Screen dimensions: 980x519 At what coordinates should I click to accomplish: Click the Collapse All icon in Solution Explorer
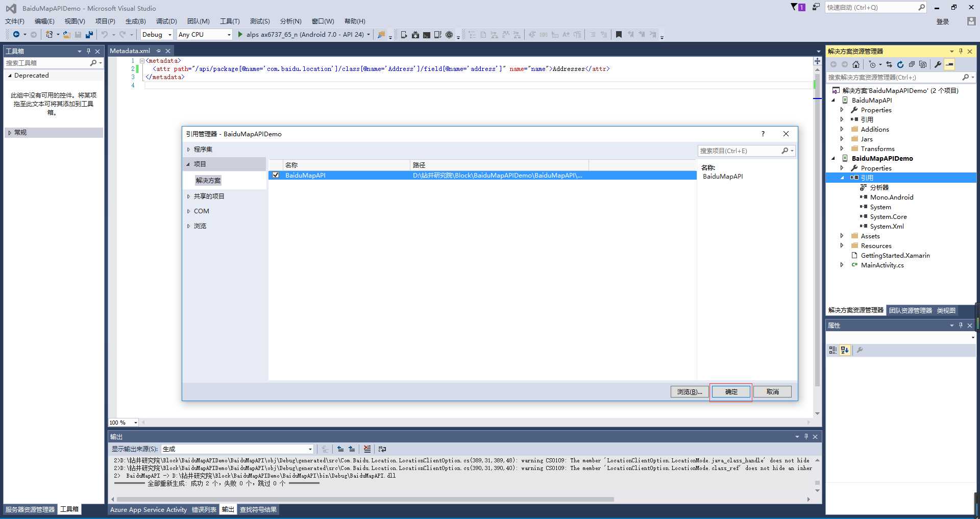[x=912, y=64]
